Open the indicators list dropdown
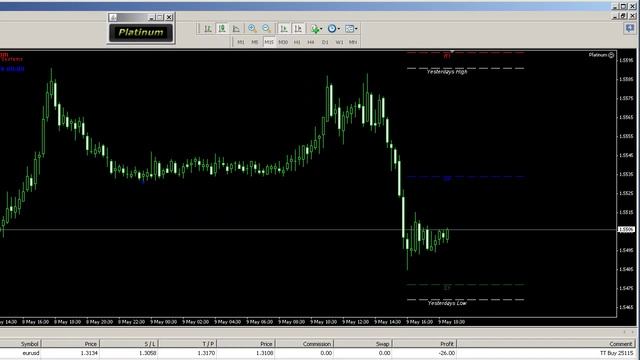 [x=316, y=29]
